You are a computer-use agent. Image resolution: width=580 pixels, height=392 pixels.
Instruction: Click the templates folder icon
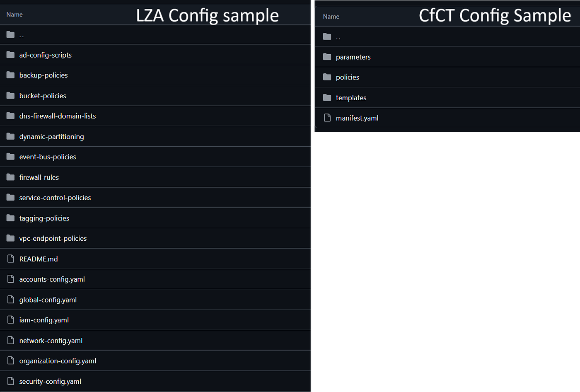327,97
